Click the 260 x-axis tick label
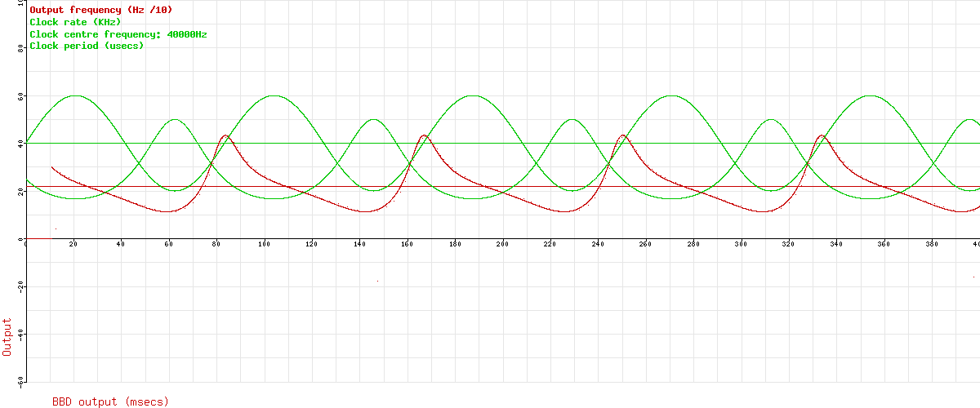Image resolution: width=980 pixels, height=408 pixels. (x=645, y=244)
